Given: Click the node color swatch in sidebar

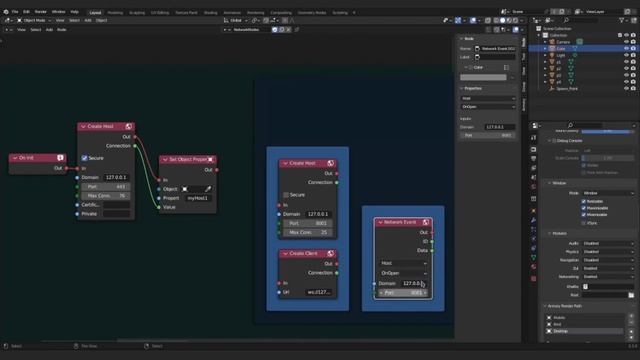Looking at the screenshot, I should click(483, 77).
